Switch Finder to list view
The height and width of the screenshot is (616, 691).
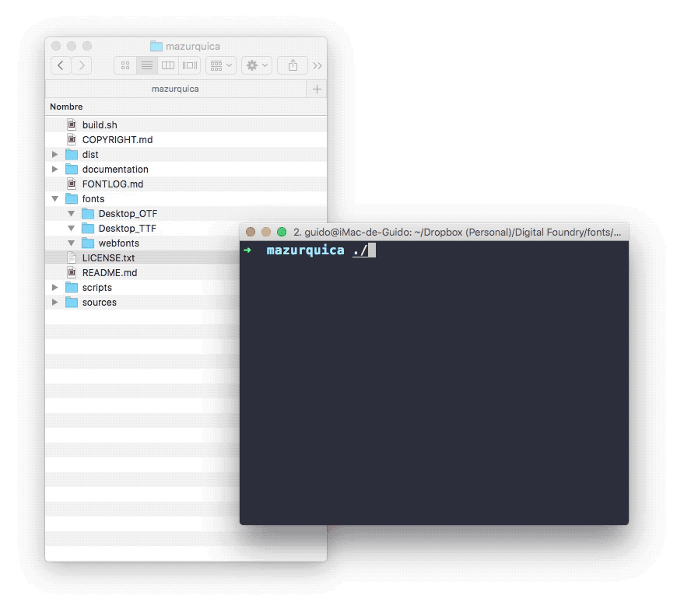[x=147, y=65]
